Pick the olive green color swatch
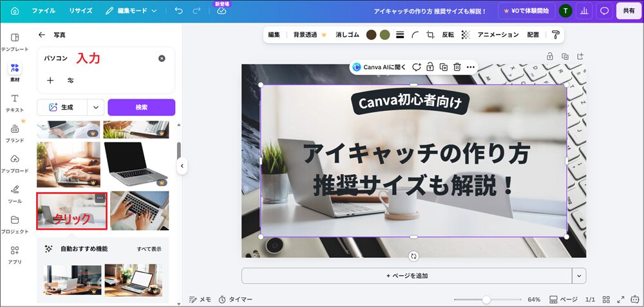This screenshot has height=307, width=644. [x=384, y=35]
